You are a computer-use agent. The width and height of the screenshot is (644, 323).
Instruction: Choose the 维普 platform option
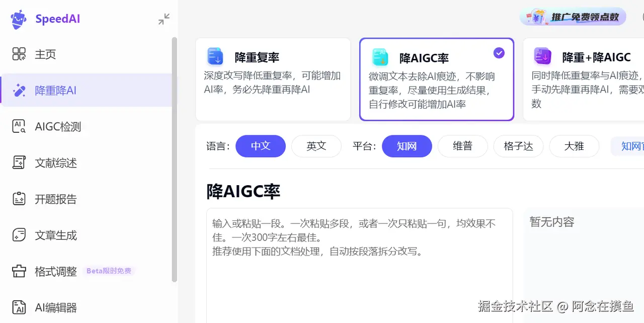(463, 146)
